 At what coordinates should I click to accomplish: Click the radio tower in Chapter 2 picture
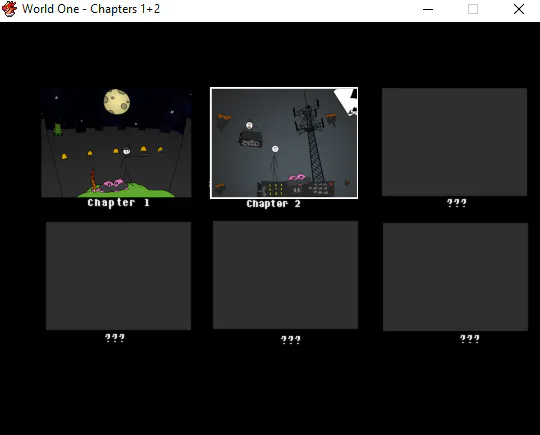(310, 138)
